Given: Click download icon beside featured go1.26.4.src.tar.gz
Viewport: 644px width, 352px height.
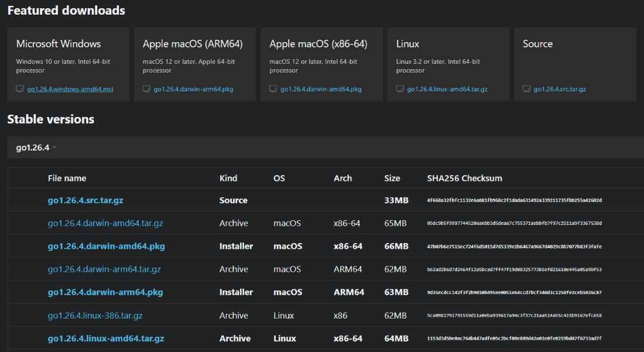Looking at the screenshot, I should coord(526,88).
